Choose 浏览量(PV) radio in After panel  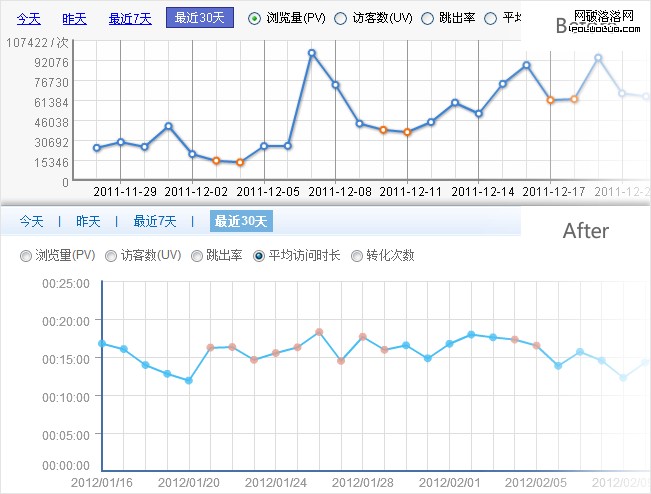(26, 256)
